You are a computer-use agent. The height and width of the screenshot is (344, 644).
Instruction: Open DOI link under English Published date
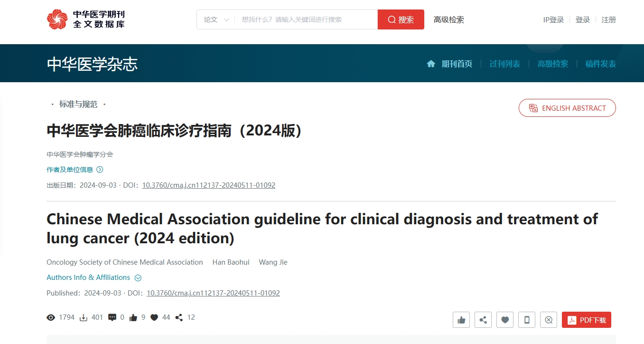tap(213, 293)
